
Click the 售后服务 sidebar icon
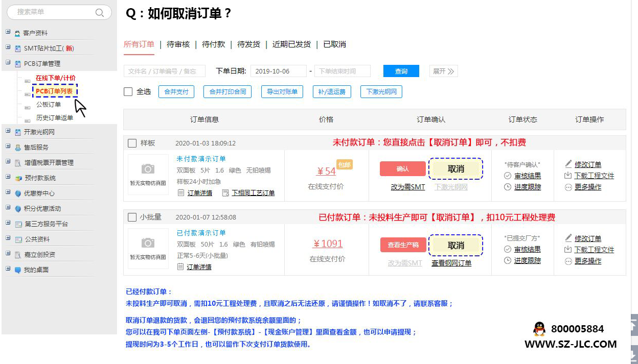tap(18, 148)
